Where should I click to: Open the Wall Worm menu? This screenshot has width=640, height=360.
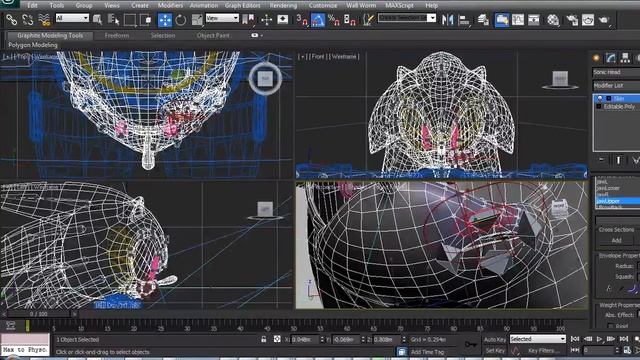361,5
